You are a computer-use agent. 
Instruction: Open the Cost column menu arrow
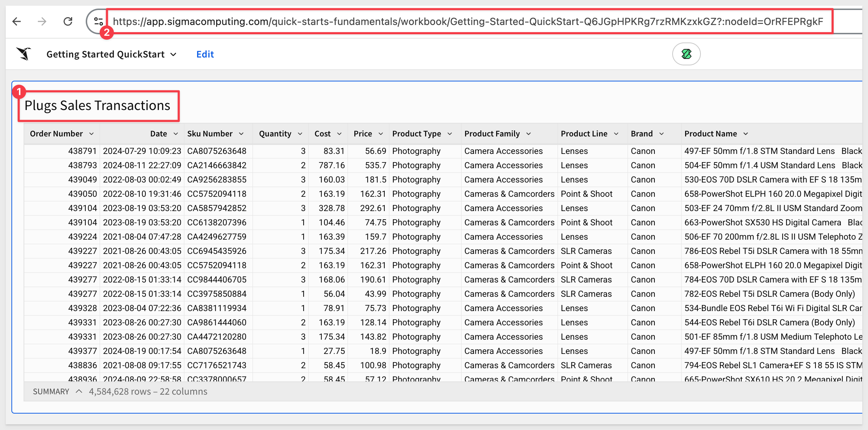[339, 134]
